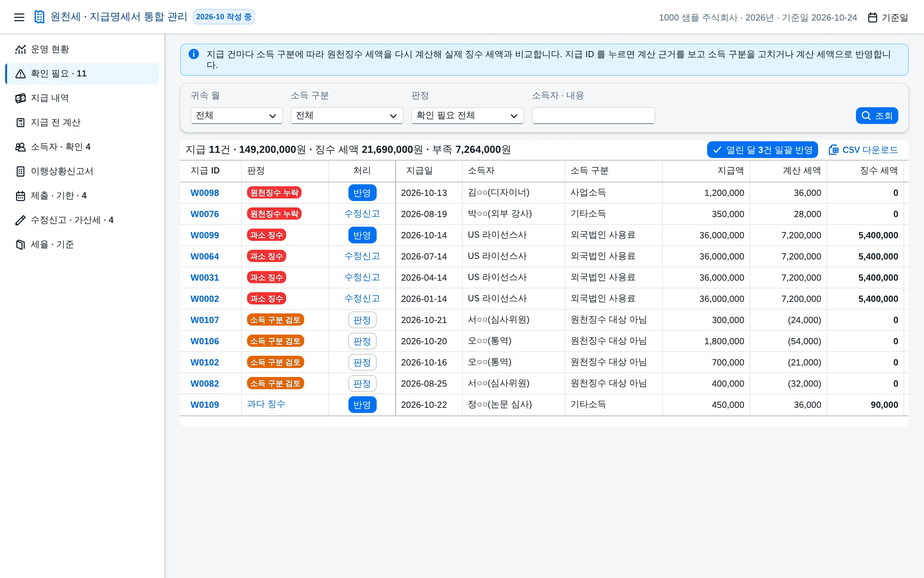The height and width of the screenshot is (578, 924).
Task: Click the warning triangle icon for 확인 필요
Action: pyautogui.click(x=20, y=74)
